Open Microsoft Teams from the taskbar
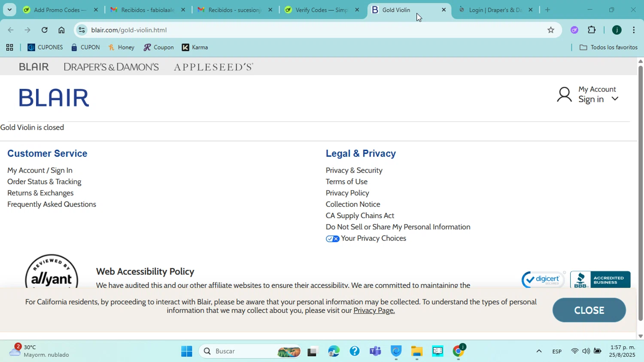 pos(375,351)
